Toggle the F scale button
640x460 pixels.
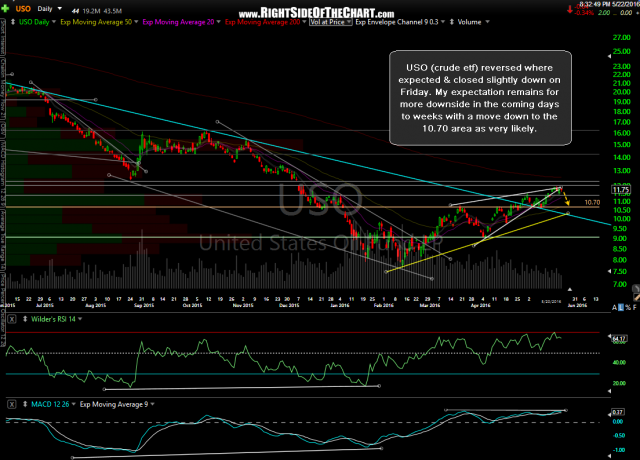coord(634,307)
